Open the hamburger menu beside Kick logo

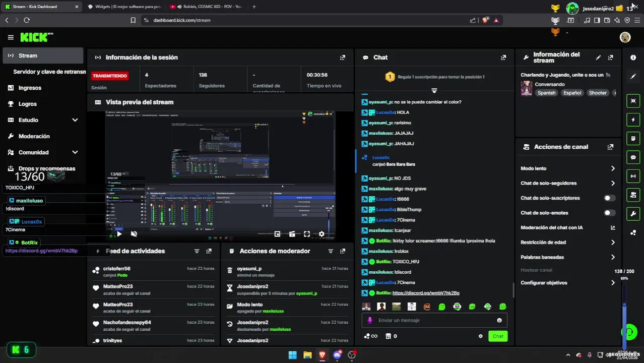tap(11, 37)
